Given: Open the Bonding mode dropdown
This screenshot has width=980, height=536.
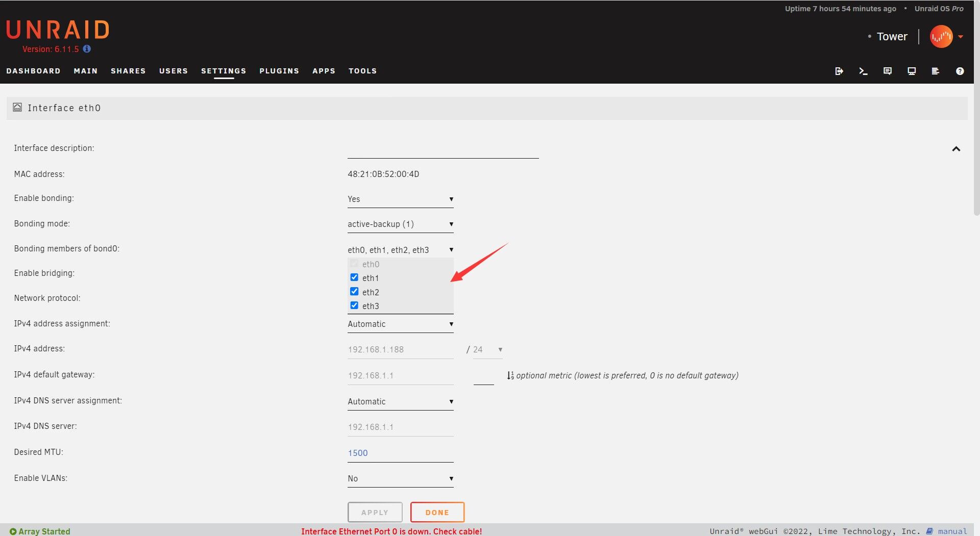Looking at the screenshot, I should tap(401, 224).
